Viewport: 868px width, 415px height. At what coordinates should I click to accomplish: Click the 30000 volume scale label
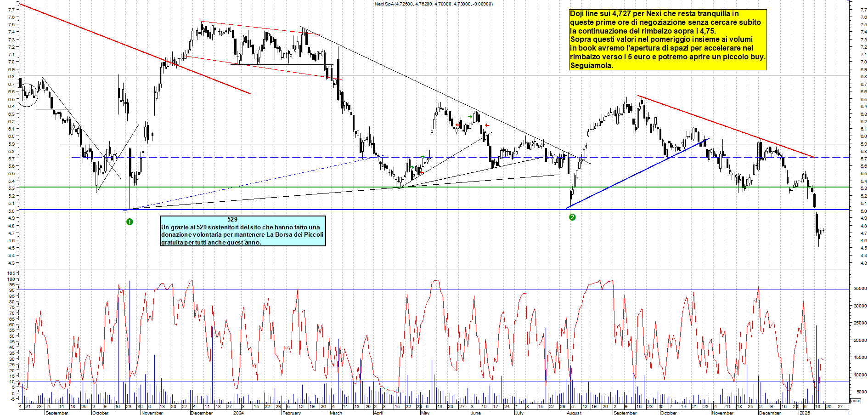click(x=860, y=306)
